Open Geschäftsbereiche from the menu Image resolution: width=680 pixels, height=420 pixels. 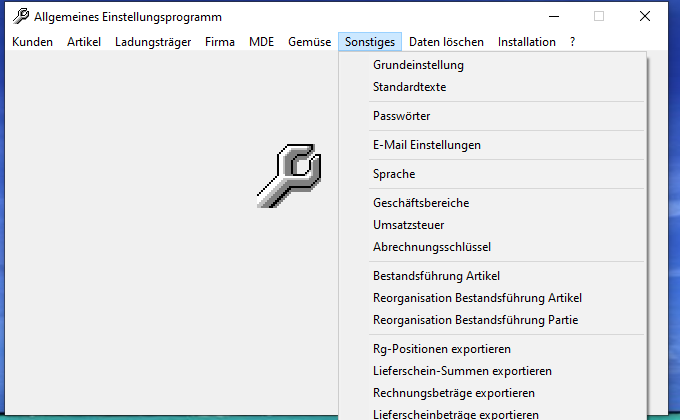(493, 203)
